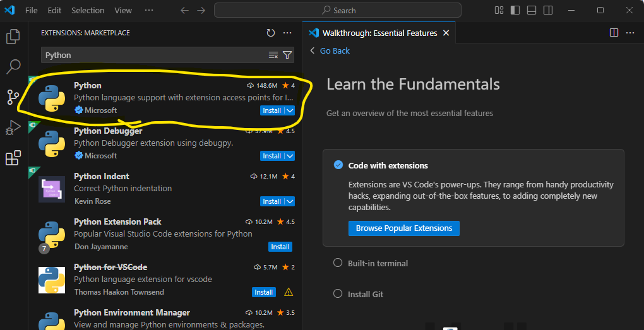This screenshot has width=644, height=330.
Task: Click the Python Extension Pack logo
Action: (52, 235)
